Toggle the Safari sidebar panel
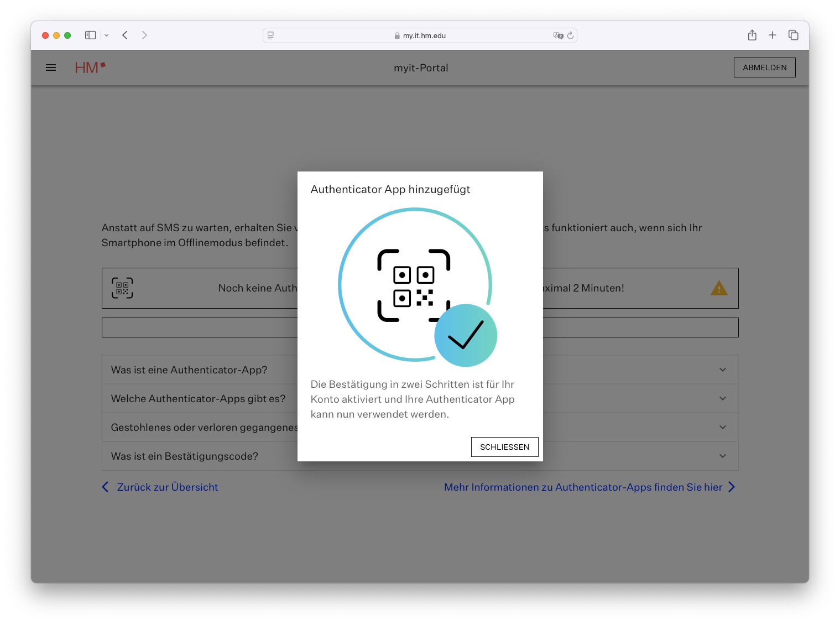The image size is (840, 624). click(91, 35)
